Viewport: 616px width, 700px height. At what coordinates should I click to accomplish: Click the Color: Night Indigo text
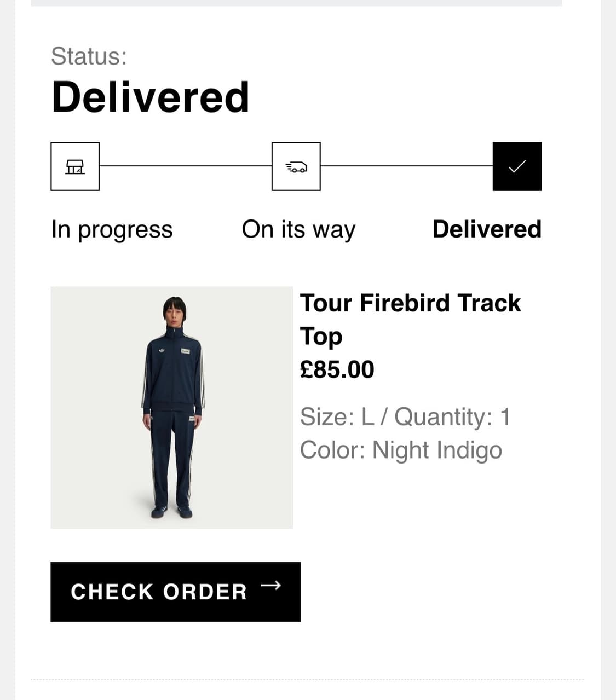pyautogui.click(x=401, y=450)
